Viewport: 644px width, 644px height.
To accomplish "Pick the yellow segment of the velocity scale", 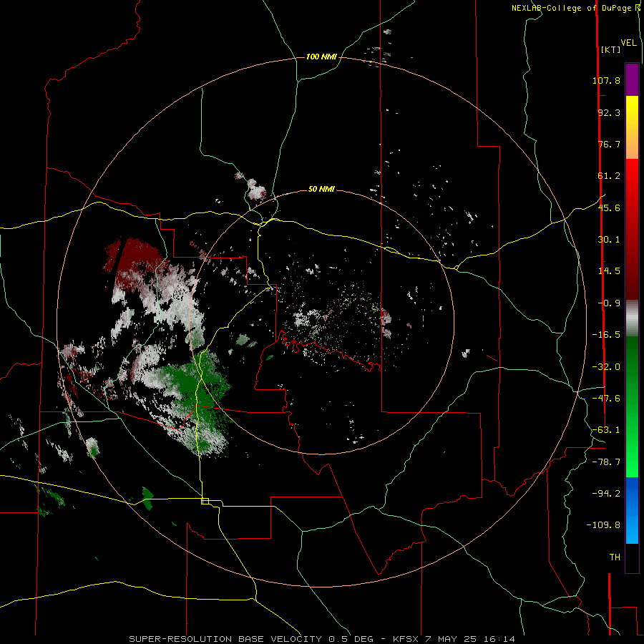I will [632, 111].
